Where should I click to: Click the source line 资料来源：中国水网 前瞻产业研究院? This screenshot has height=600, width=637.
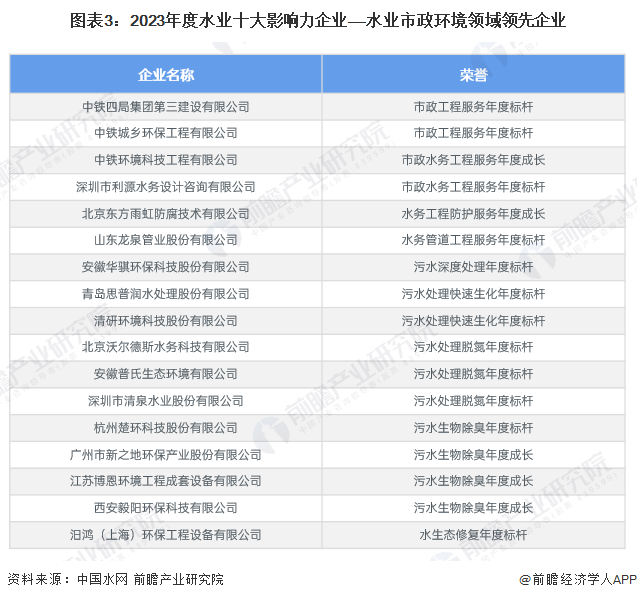(x=116, y=579)
